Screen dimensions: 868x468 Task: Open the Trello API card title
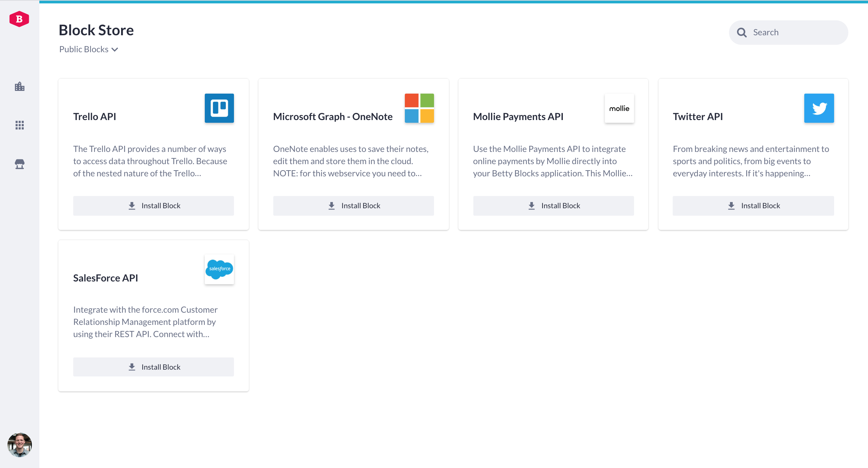pyautogui.click(x=95, y=117)
